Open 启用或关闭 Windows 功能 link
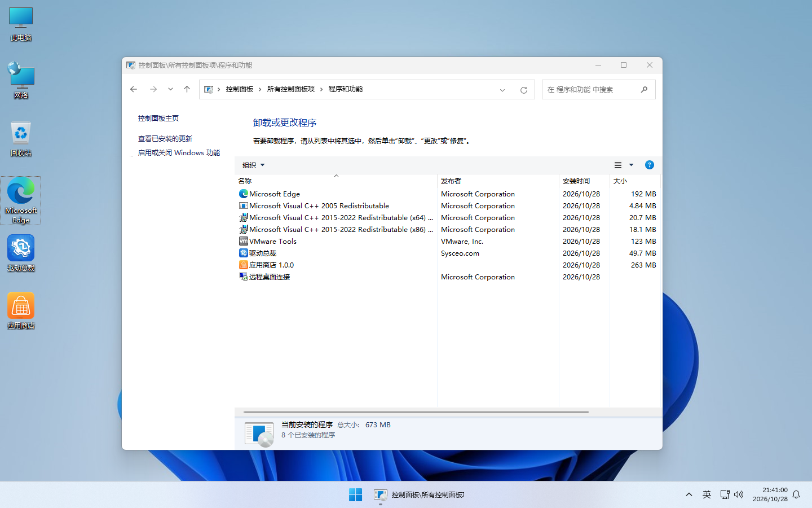Viewport: 812px width, 508px height. (179, 153)
